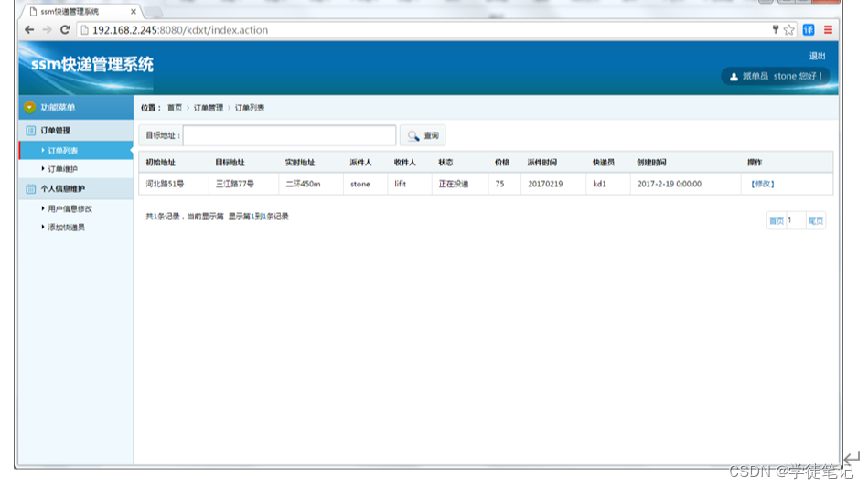Screen dimensions: 868x488
Task: Click the magnifier icon on 查询 button
Action: tap(413, 135)
